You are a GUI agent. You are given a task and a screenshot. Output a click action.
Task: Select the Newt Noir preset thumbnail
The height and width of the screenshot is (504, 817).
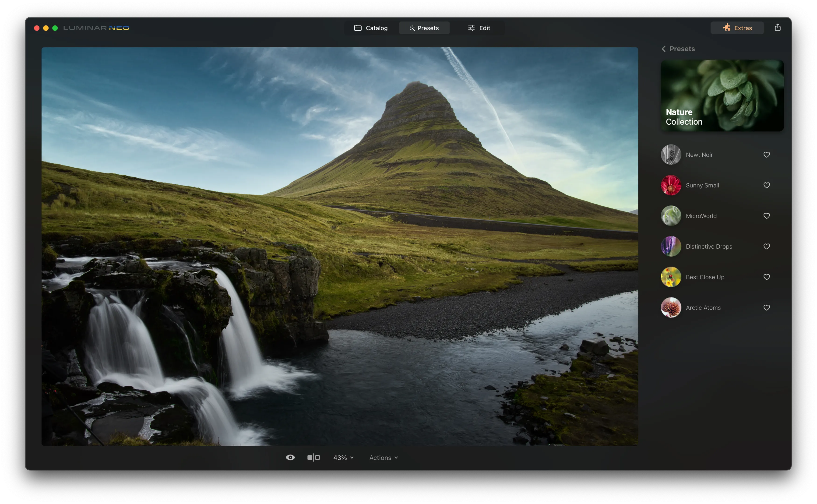click(671, 155)
